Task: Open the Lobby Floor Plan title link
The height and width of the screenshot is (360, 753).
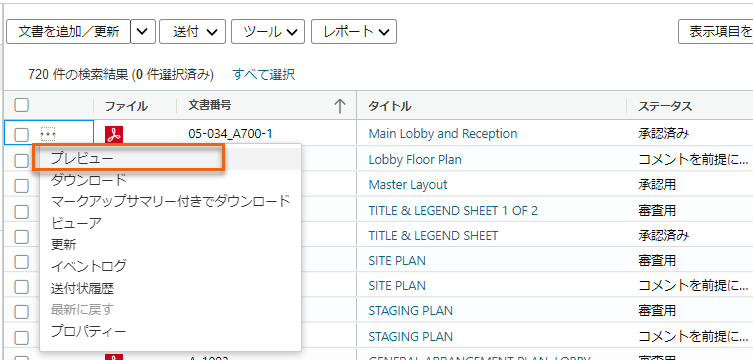Action: (x=415, y=159)
